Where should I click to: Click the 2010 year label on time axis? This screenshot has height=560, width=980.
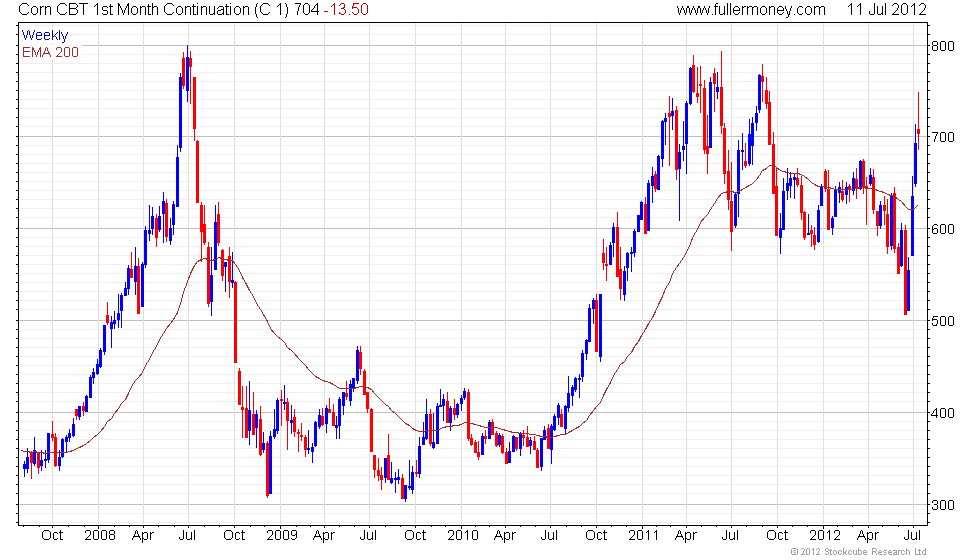click(462, 536)
